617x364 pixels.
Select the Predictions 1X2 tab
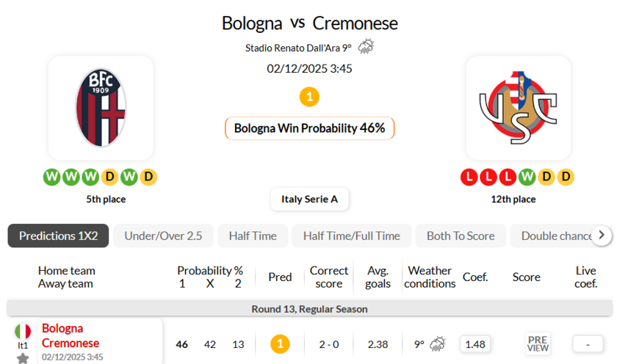point(58,236)
